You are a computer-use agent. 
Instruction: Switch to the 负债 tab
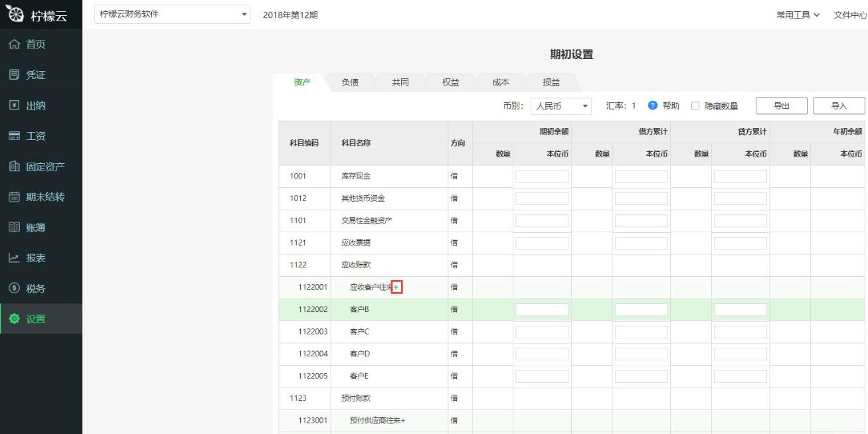(350, 82)
